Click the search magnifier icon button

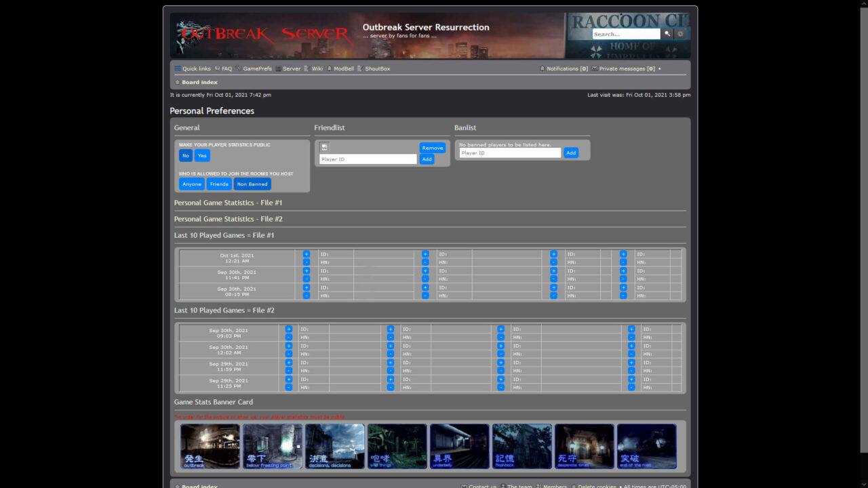[x=667, y=34]
